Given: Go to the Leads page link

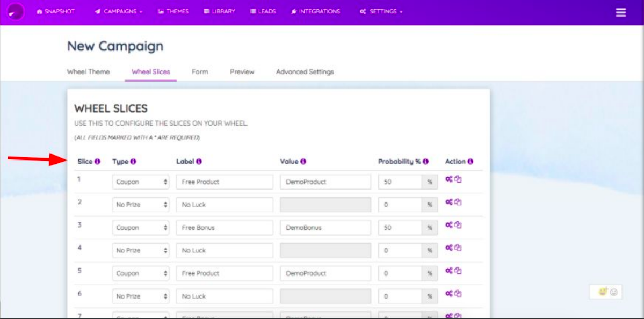Looking at the screenshot, I should 263,11.
